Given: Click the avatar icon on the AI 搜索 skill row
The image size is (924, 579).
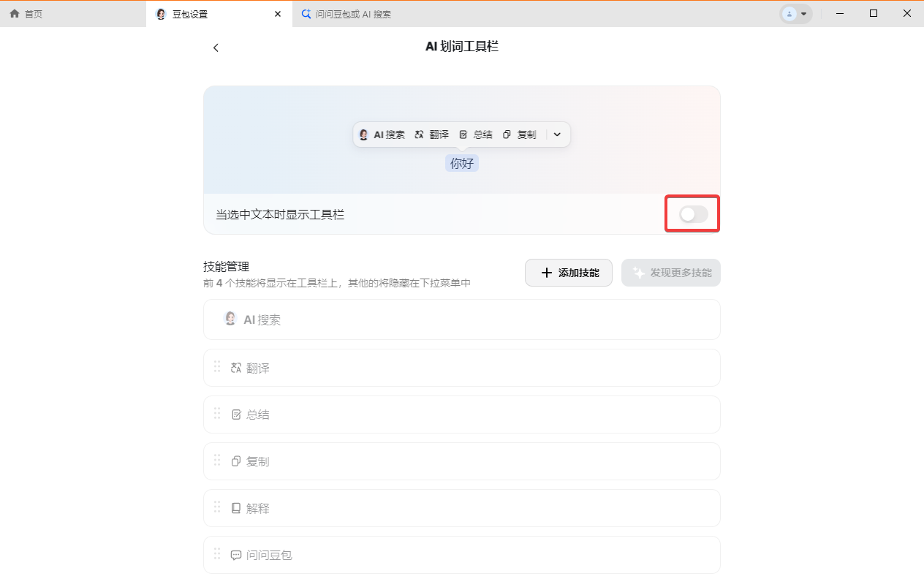Looking at the screenshot, I should pos(230,319).
